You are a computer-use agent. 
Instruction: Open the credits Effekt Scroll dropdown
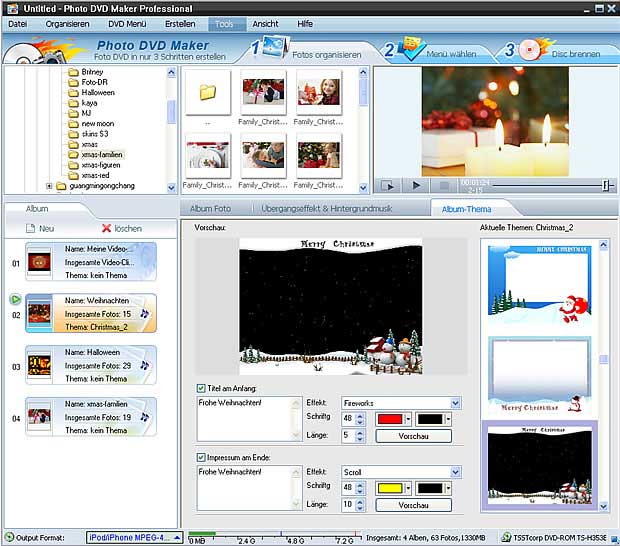pyautogui.click(x=456, y=472)
